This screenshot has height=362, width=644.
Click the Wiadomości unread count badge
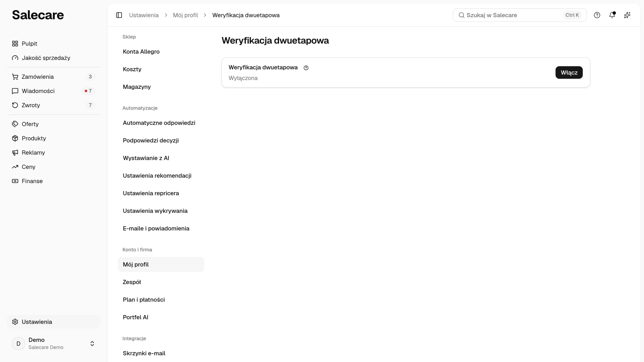pyautogui.click(x=88, y=91)
